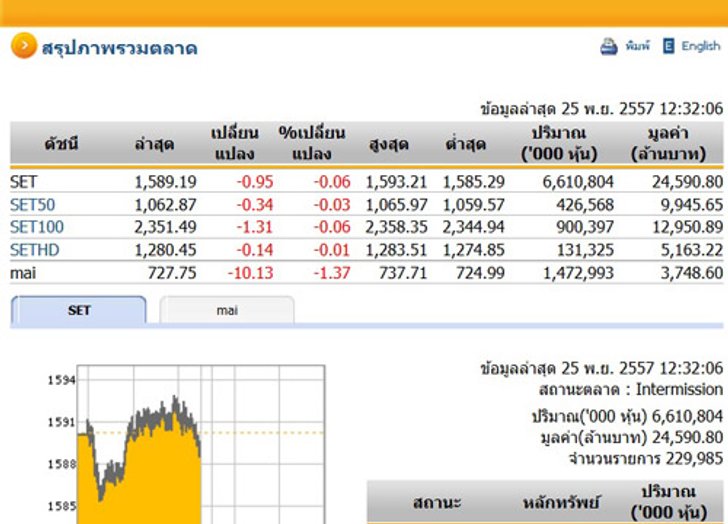The height and width of the screenshot is (524, 728).
Task: Click SETHD volume 131,325
Action: (585, 250)
